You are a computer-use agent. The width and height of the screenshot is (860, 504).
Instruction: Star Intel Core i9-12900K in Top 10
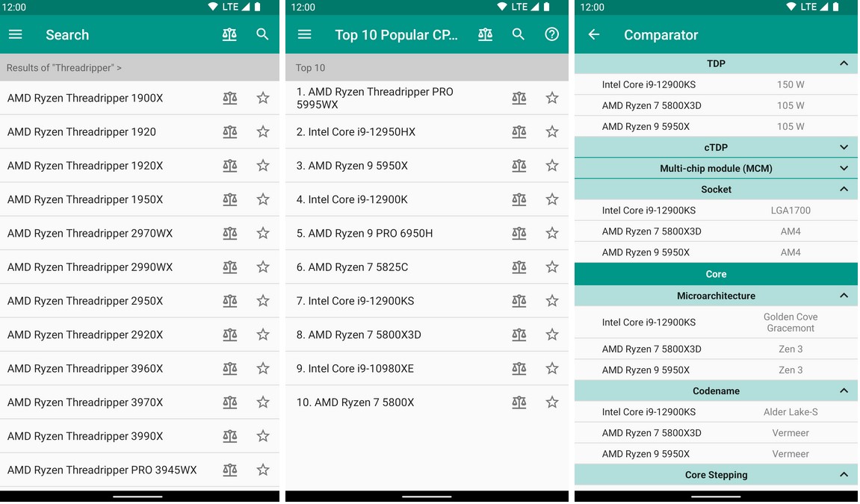tap(552, 199)
